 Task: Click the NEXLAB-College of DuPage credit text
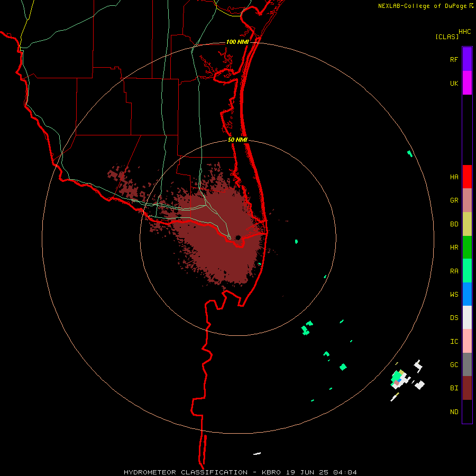click(422, 6)
